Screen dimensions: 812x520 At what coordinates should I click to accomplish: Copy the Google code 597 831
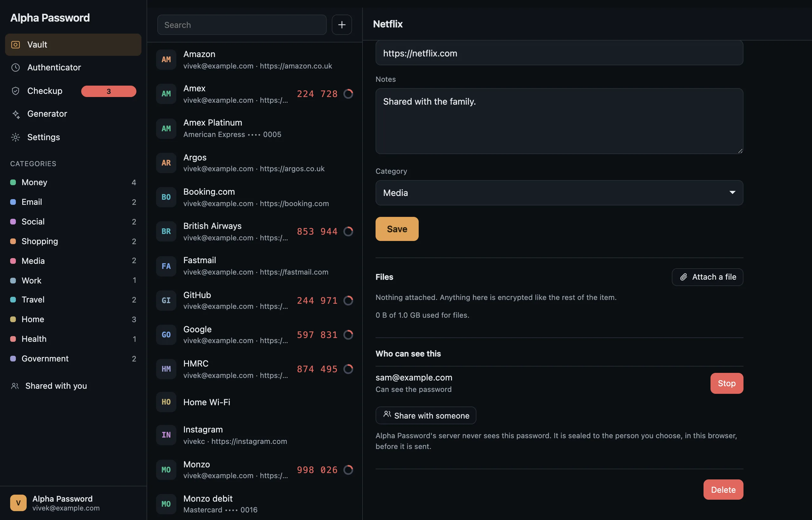click(x=317, y=335)
